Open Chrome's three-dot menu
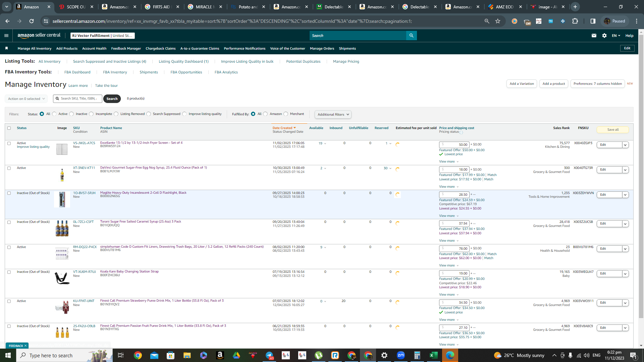 637,21
